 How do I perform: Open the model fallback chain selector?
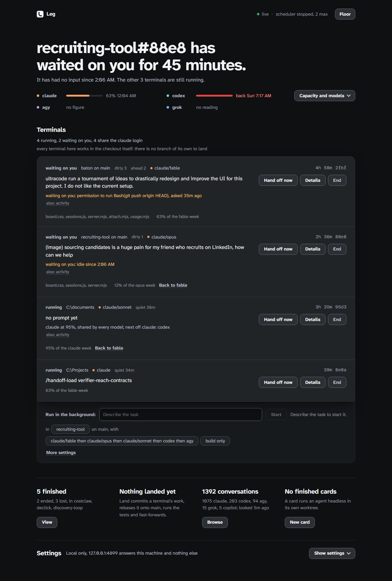click(122, 441)
